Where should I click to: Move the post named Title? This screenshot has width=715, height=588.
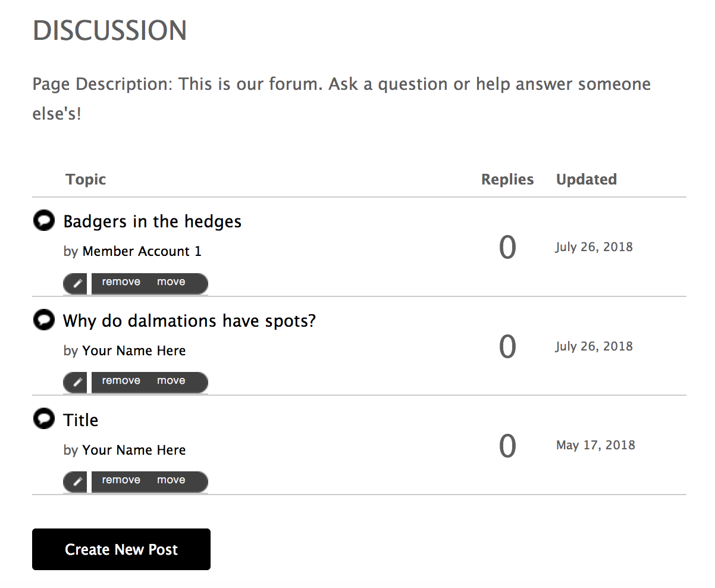tap(171, 480)
